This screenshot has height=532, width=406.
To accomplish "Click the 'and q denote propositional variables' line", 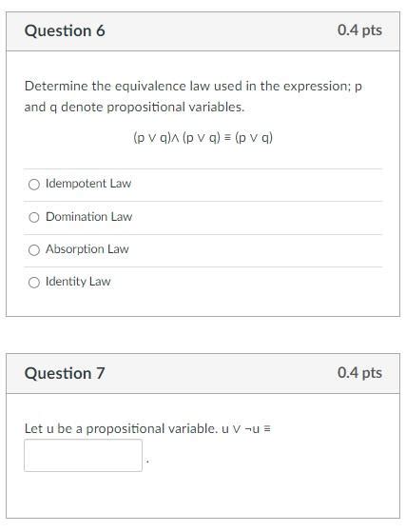I will (134, 108).
